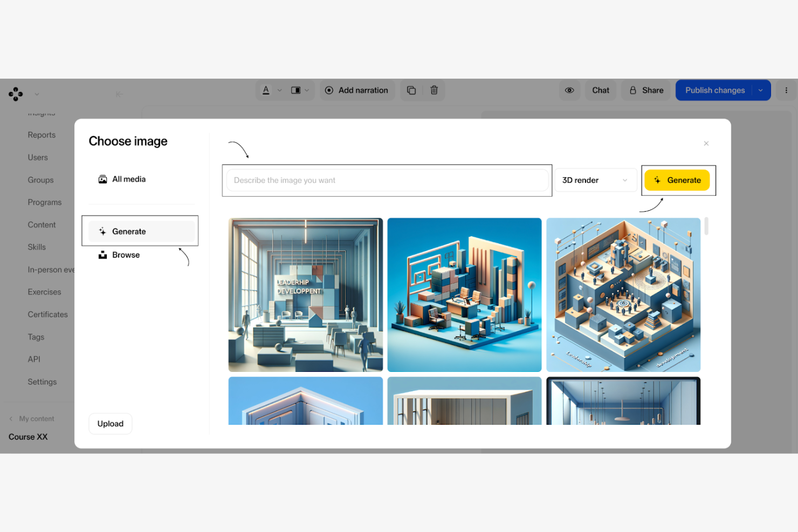Open Skills in the sidebar
798x532 pixels.
tap(37, 247)
